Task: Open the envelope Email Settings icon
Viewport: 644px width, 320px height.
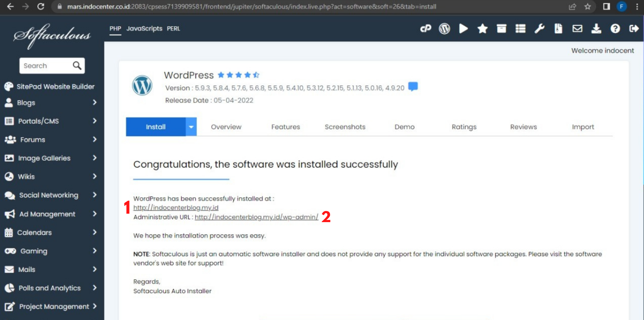Action: pyautogui.click(x=577, y=29)
